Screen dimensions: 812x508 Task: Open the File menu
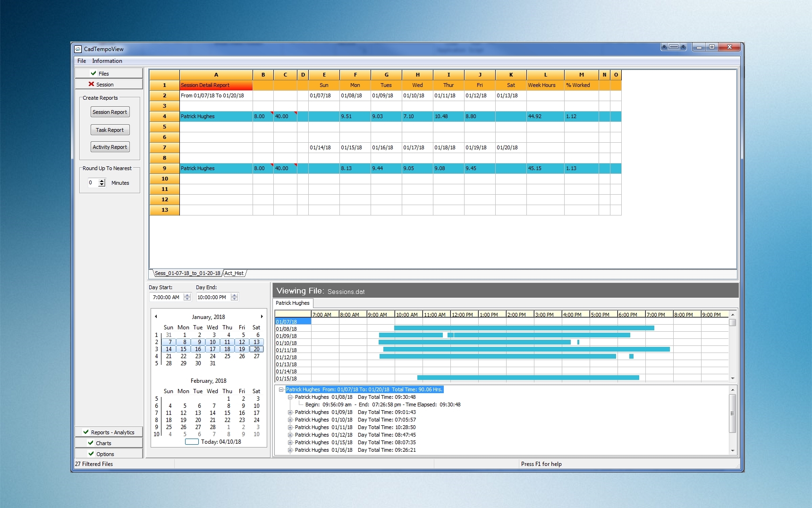tap(82, 61)
